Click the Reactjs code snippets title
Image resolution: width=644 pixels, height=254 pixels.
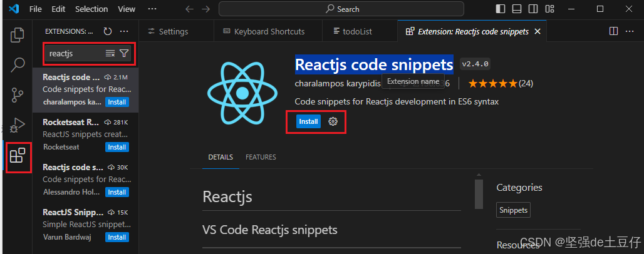pos(374,64)
